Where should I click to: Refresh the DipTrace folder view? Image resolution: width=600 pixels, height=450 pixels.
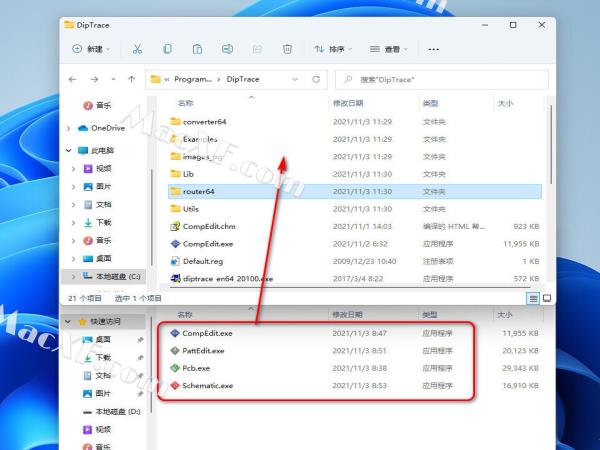[x=316, y=79]
